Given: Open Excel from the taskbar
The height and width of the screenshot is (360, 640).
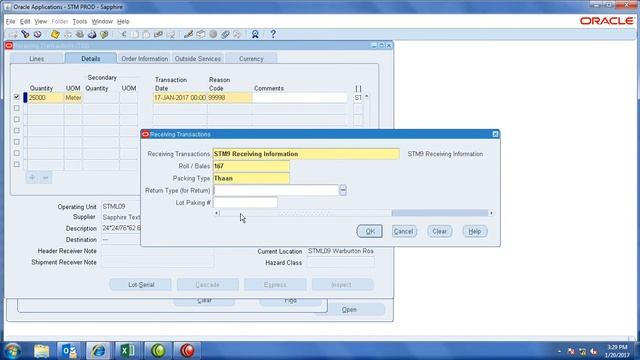Looking at the screenshot, I should click(128, 351).
